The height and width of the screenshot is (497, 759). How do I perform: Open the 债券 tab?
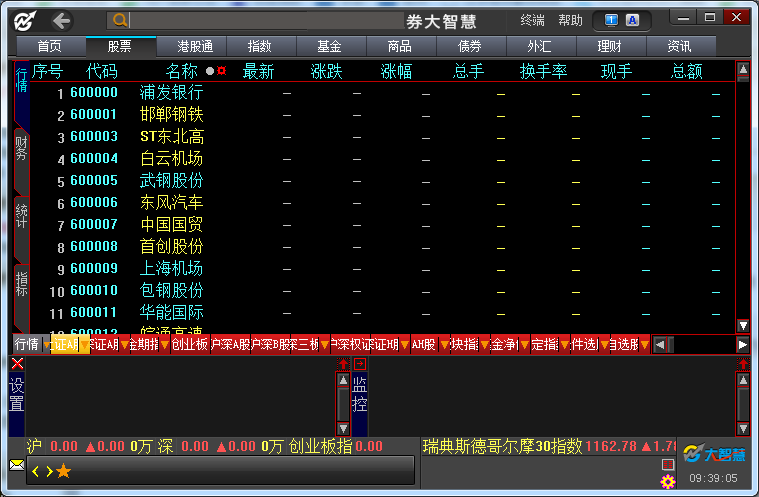471,46
